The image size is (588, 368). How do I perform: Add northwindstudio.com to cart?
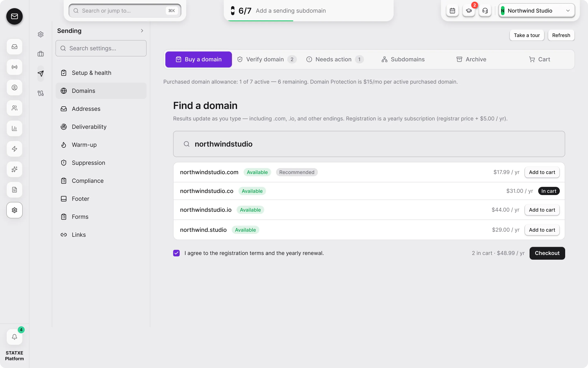pyautogui.click(x=542, y=172)
